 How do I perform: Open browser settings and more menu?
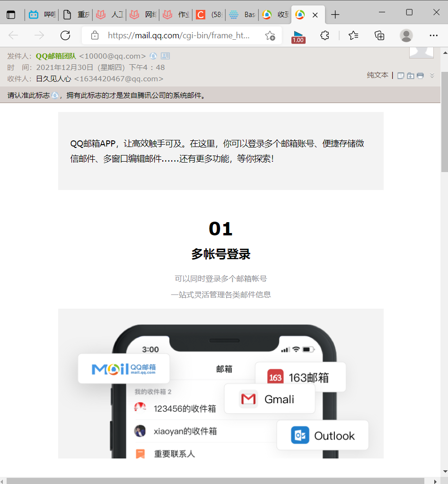433,35
